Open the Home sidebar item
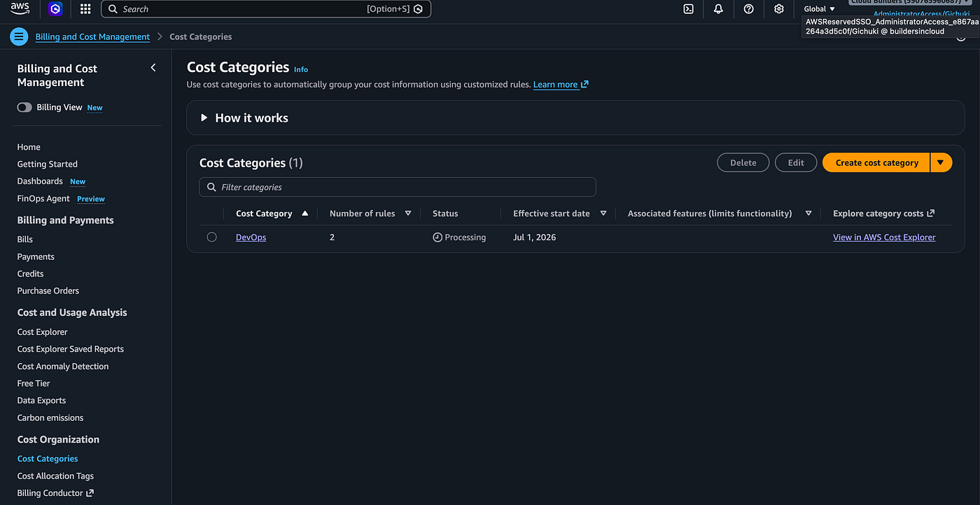 [x=29, y=147]
